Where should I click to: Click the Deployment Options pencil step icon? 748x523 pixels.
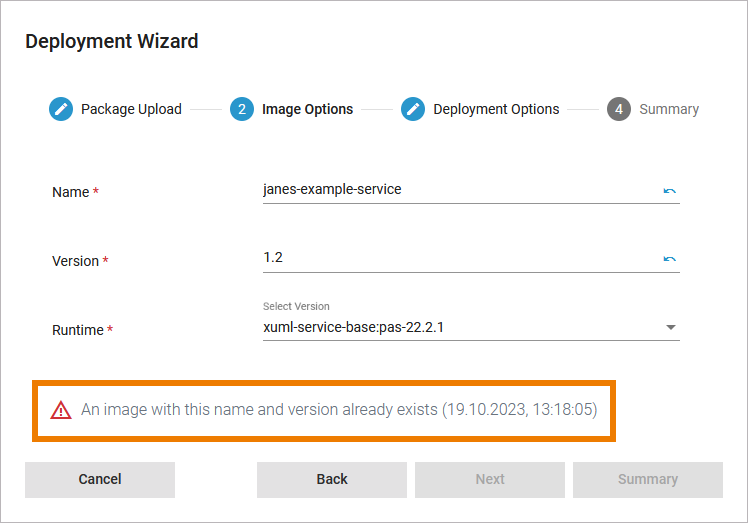pos(413,109)
